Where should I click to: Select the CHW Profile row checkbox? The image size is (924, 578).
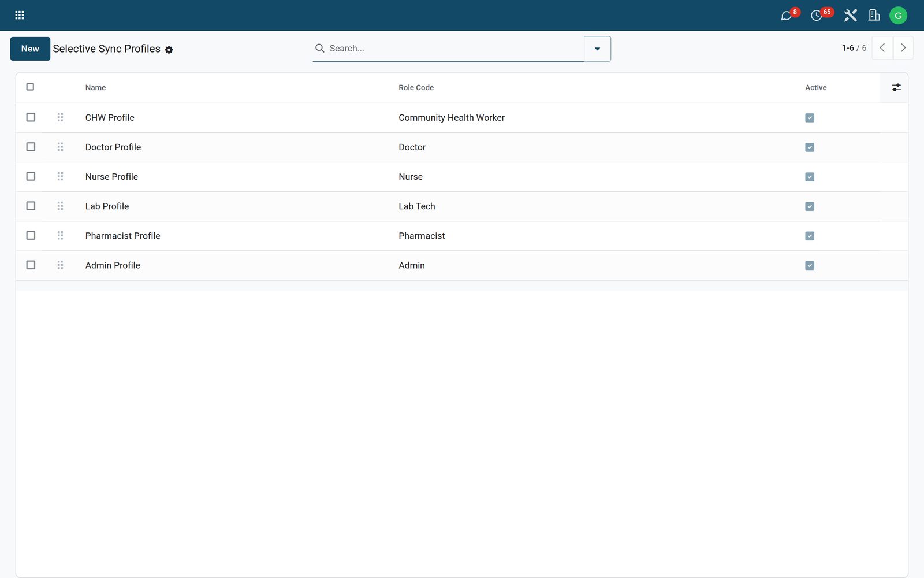31,117
